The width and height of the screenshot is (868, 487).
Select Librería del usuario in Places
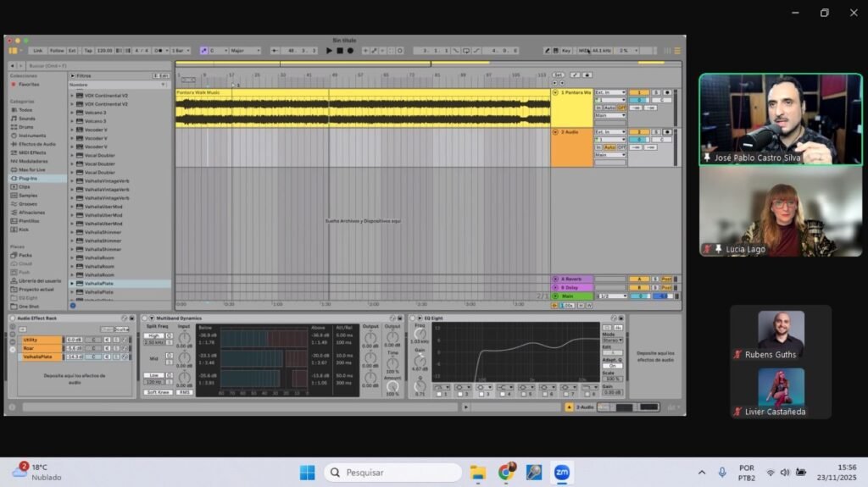(40, 280)
